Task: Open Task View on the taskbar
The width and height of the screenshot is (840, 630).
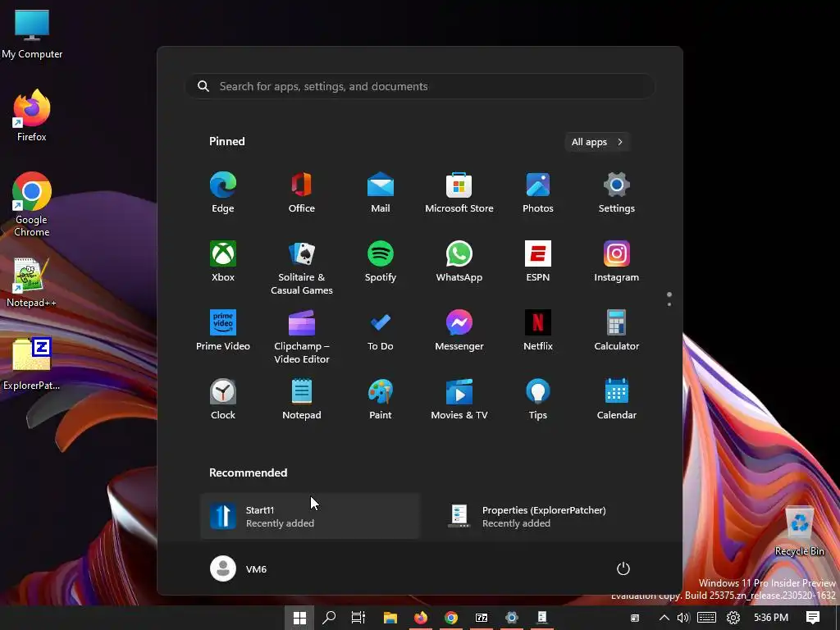Action: click(x=358, y=618)
